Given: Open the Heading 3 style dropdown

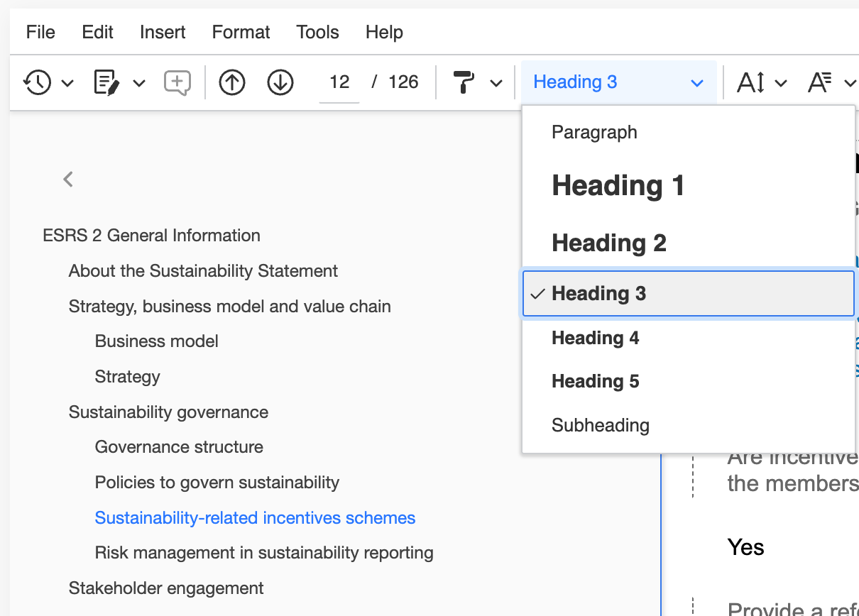Looking at the screenshot, I should pos(618,82).
